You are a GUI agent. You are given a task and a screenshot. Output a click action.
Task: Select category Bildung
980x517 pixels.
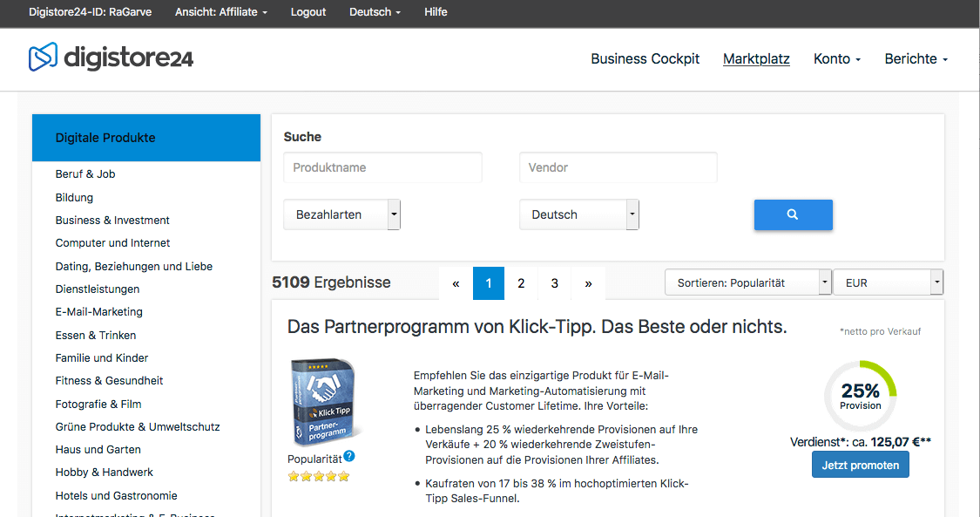click(74, 198)
